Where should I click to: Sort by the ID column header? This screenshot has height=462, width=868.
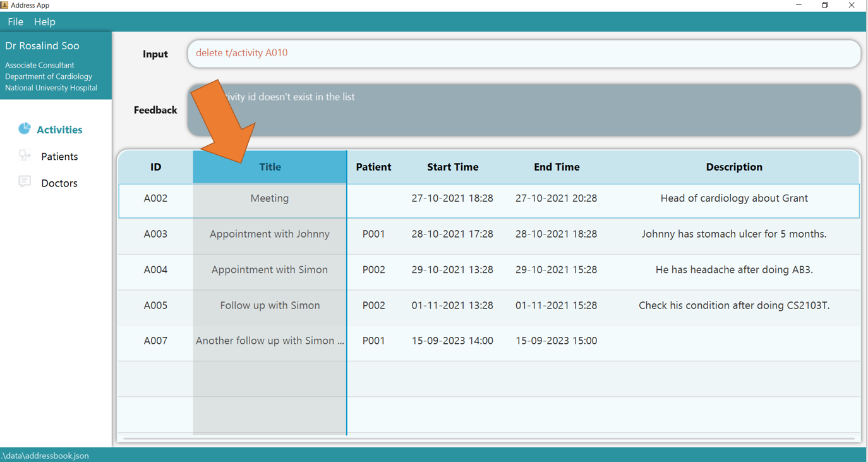(x=155, y=167)
